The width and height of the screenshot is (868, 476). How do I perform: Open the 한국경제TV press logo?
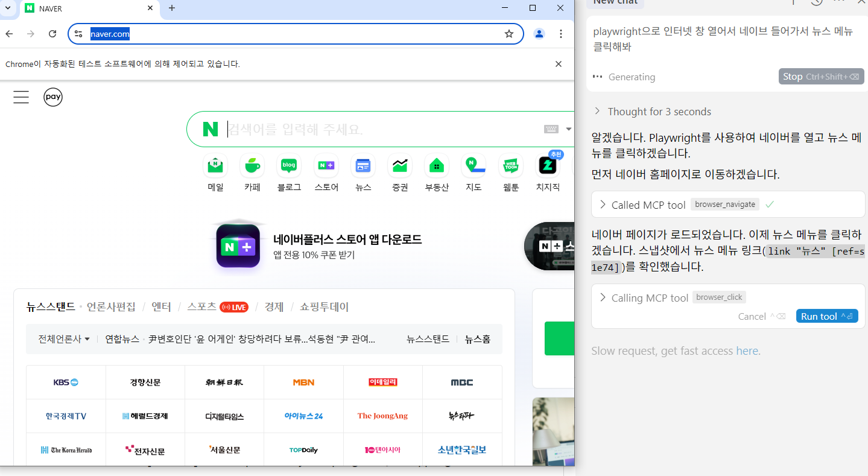pos(66,416)
